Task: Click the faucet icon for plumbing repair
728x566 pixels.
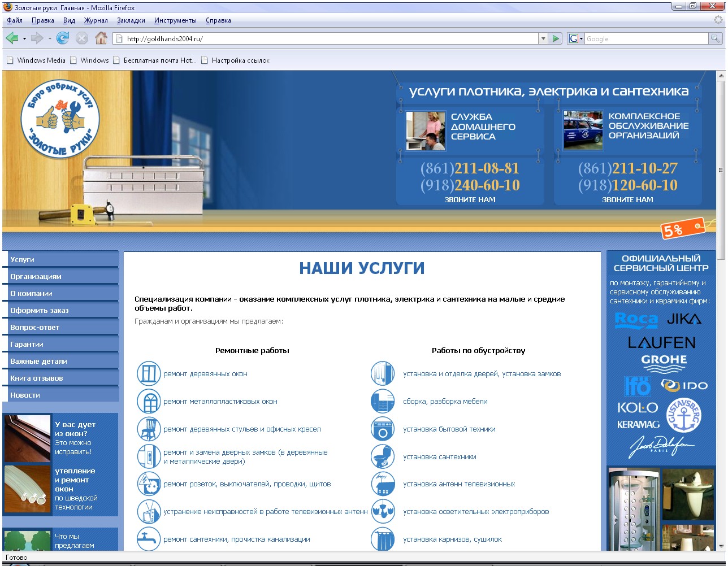Action: pyautogui.click(x=149, y=539)
